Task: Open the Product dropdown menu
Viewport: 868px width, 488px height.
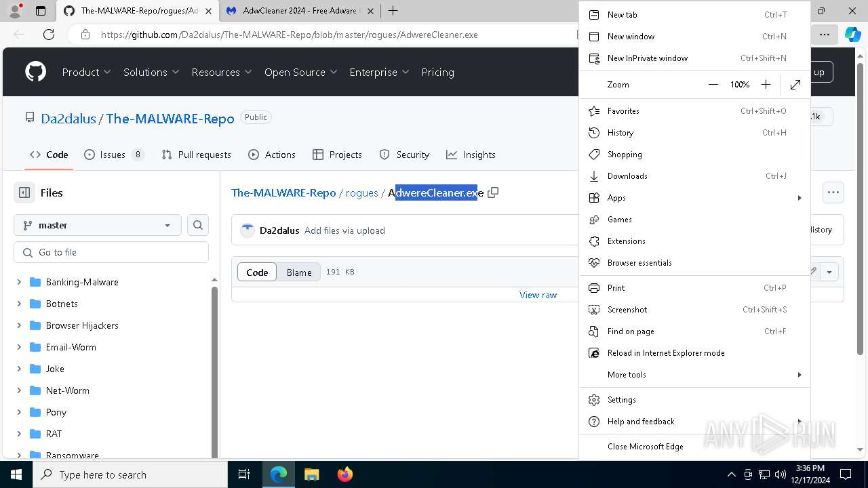Action: coord(87,72)
